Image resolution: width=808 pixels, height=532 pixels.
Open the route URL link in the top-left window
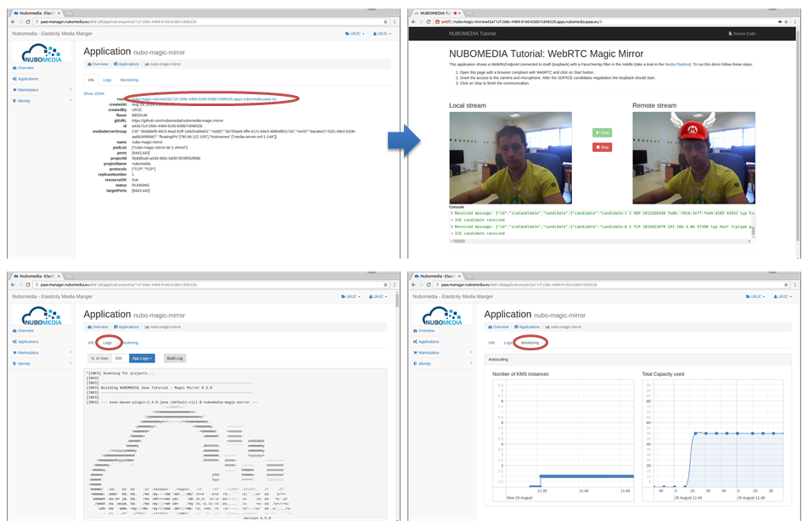(x=204, y=99)
